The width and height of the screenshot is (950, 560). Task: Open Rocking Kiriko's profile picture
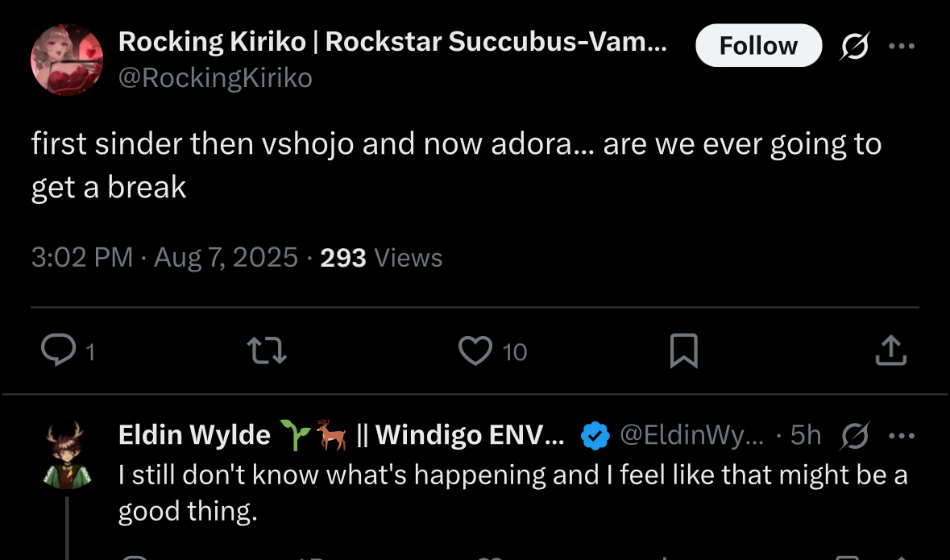67,60
